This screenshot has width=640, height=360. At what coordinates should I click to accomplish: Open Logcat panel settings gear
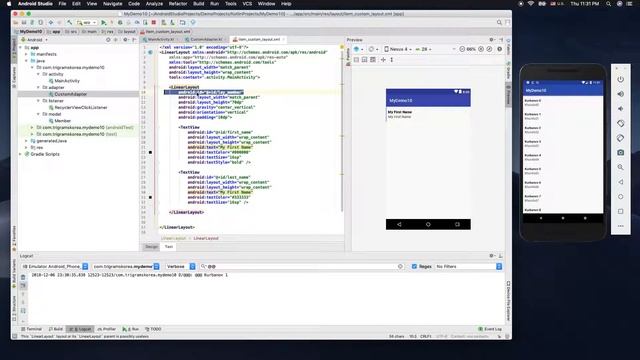tap(491, 256)
